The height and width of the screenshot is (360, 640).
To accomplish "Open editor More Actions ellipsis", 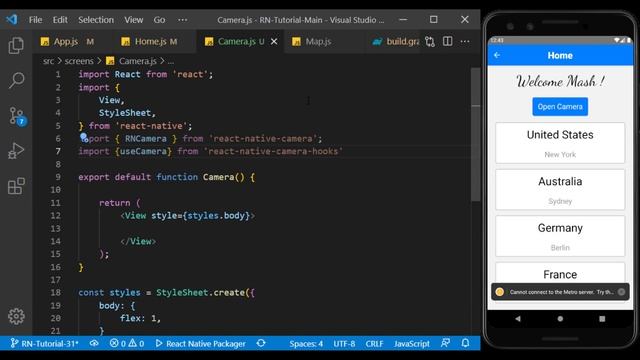I will point(465,41).
